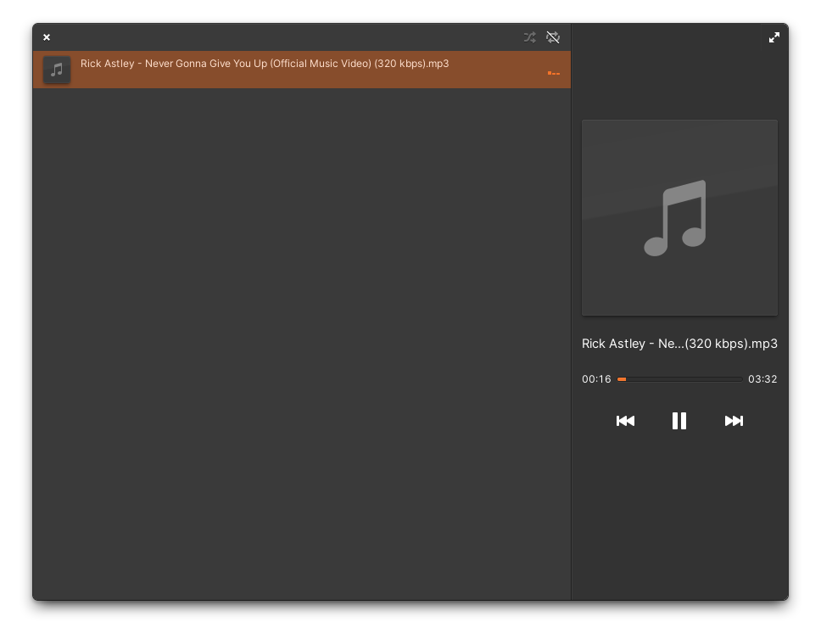Skip to the previous track
Screen dimensions: 821x644
[x=625, y=421]
